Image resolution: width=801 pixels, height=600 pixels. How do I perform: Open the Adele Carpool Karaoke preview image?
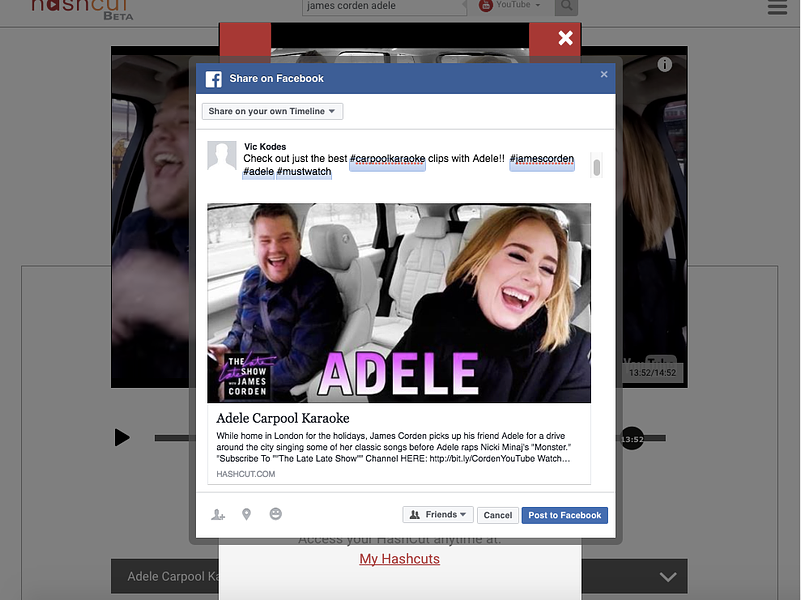(x=399, y=303)
